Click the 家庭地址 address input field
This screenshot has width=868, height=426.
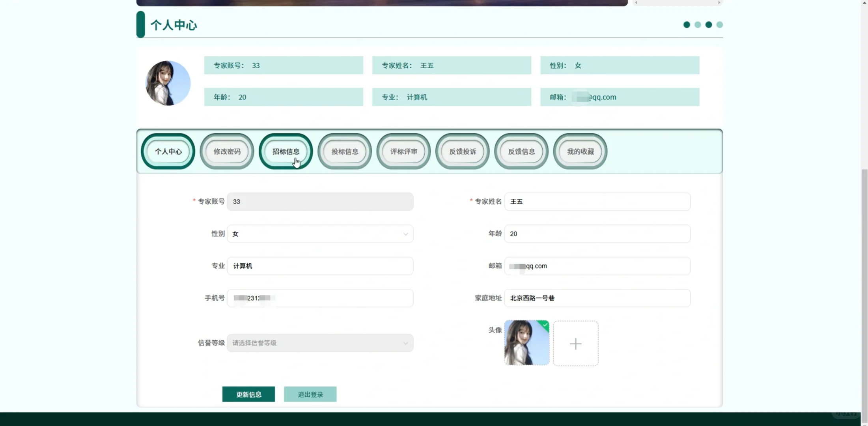tap(597, 298)
